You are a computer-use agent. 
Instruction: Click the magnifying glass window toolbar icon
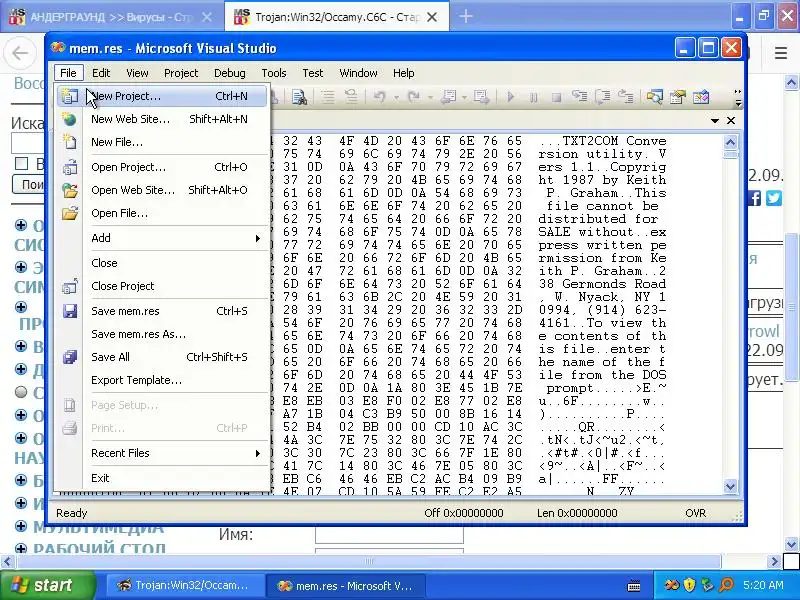click(x=654, y=97)
